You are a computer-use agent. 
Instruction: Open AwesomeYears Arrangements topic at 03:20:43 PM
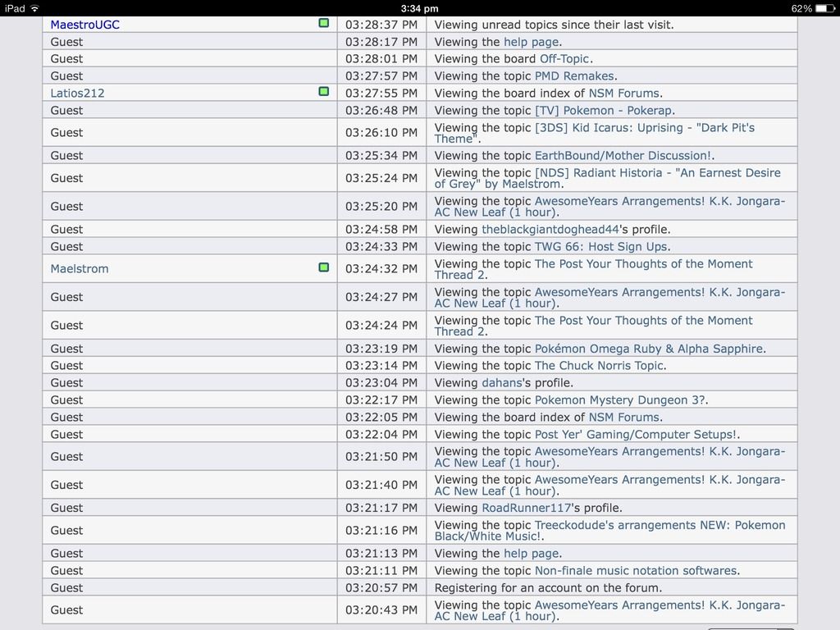[x=609, y=610]
